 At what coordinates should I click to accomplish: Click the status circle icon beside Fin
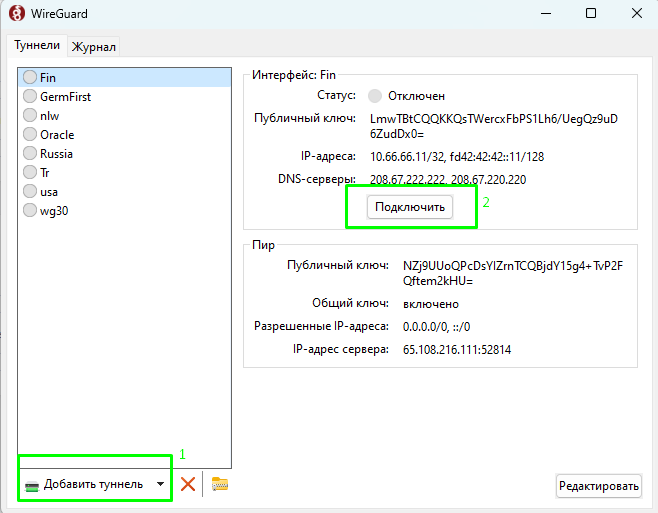click(x=30, y=77)
